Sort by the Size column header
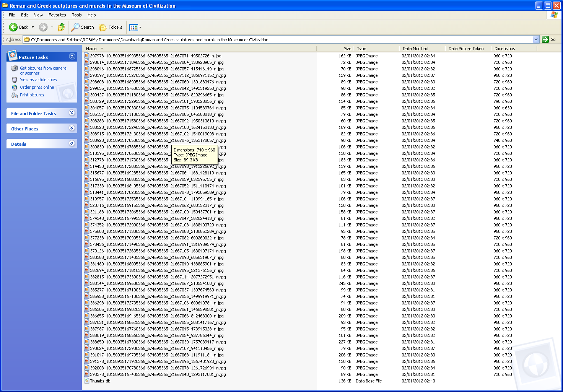This screenshot has height=392, width=563. pyautogui.click(x=335, y=49)
